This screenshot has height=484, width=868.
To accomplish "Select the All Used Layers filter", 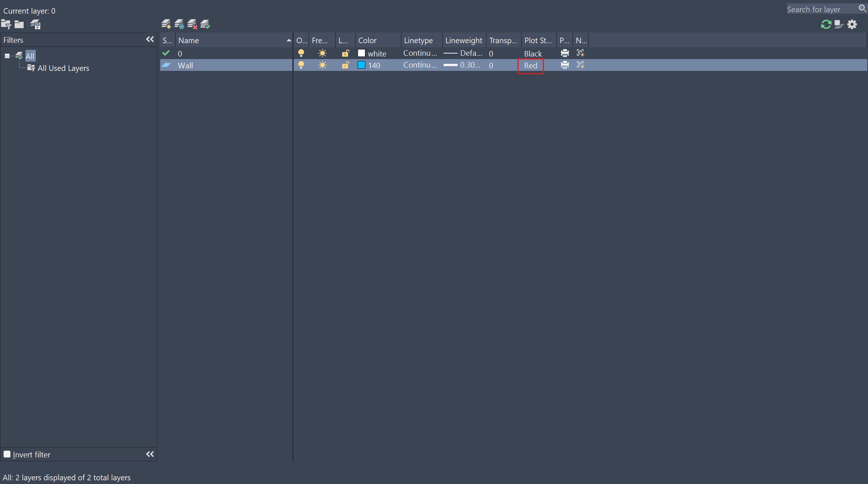I will pos(63,68).
